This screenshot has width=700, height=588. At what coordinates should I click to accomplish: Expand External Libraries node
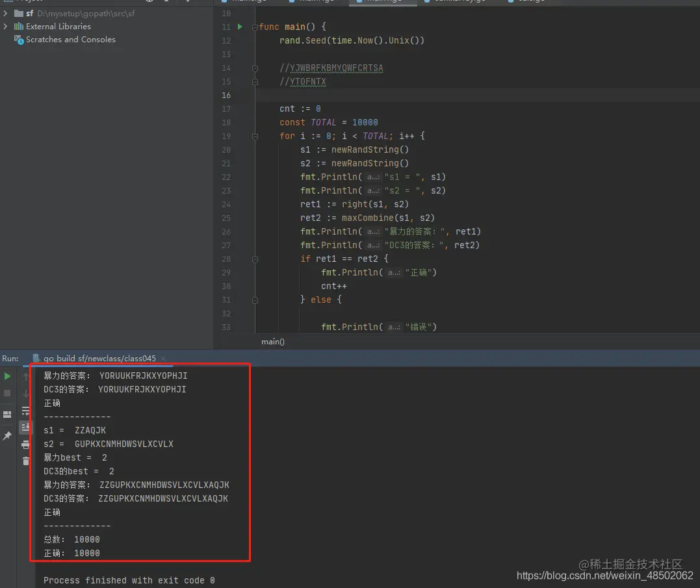click(5, 27)
